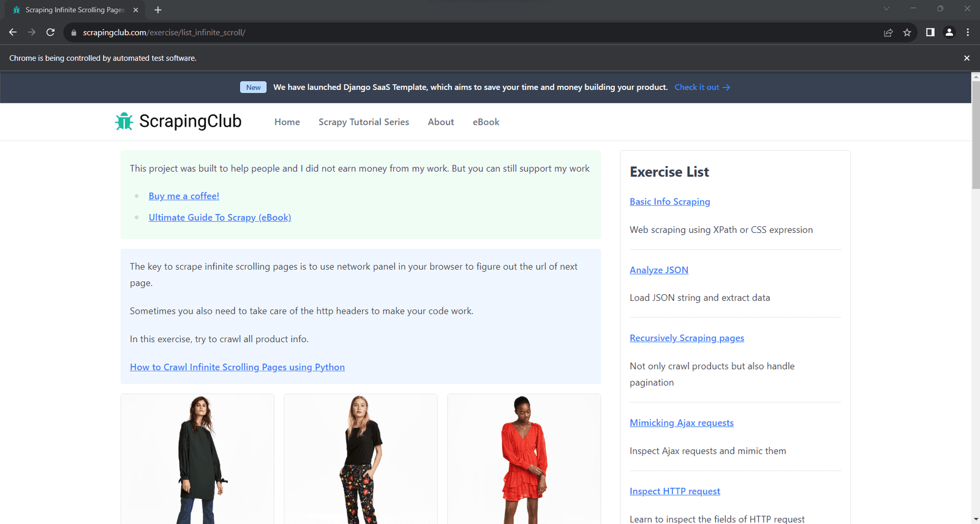The width and height of the screenshot is (980, 524).
Task: Select the Scraping Infinite Scrolling Pages tab
Action: pyautogui.click(x=75, y=10)
